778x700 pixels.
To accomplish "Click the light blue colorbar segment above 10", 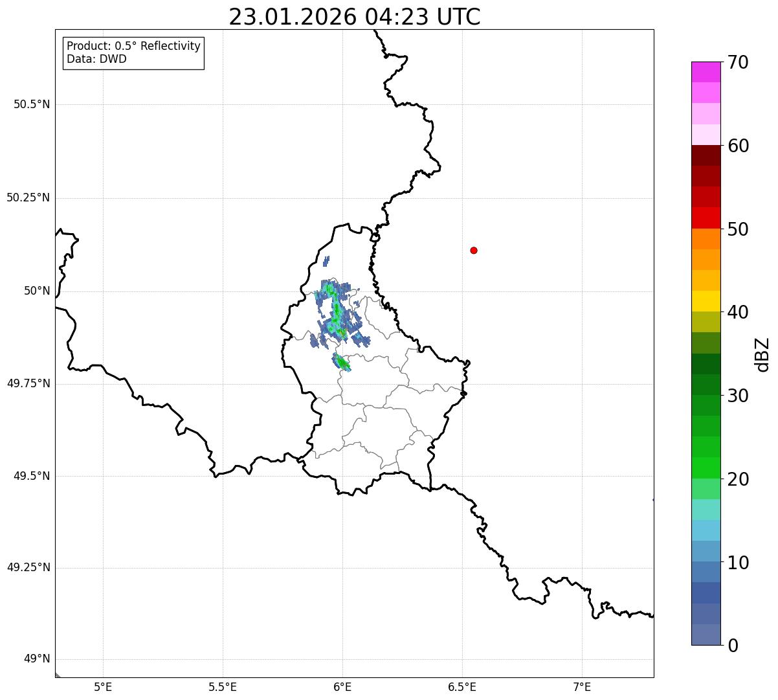I will (706, 552).
